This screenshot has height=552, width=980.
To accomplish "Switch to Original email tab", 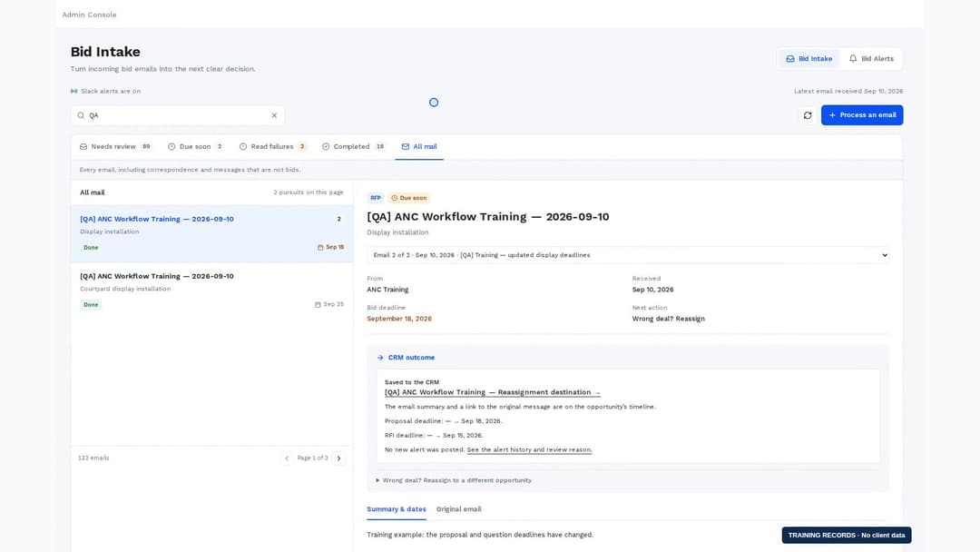I will click(x=459, y=509).
